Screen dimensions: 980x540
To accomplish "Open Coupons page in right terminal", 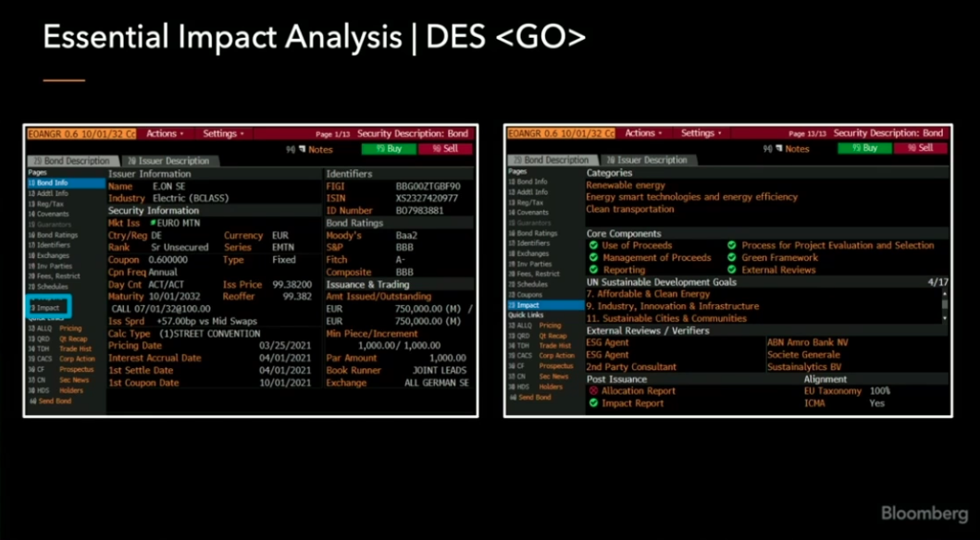I will [526, 295].
